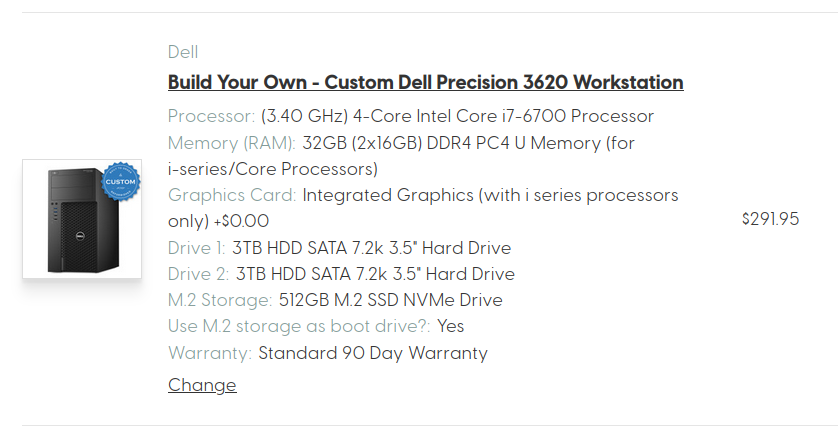Click the blue Custom badge on thumbnail

click(121, 181)
